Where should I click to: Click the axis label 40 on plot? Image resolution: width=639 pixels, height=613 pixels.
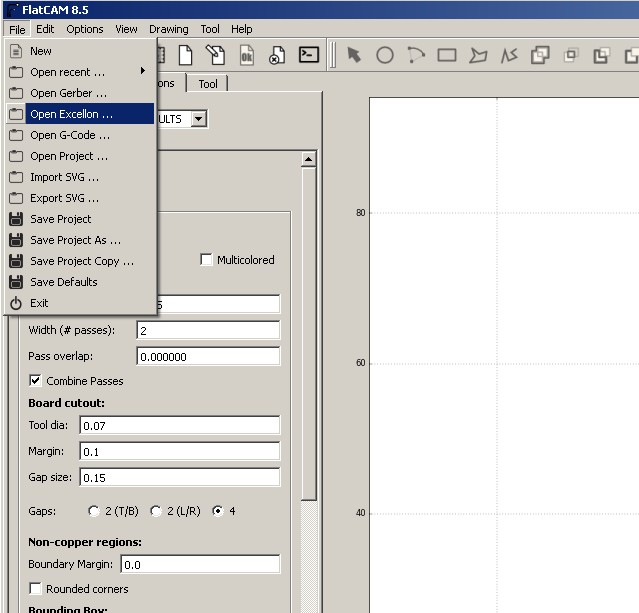[x=361, y=513]
